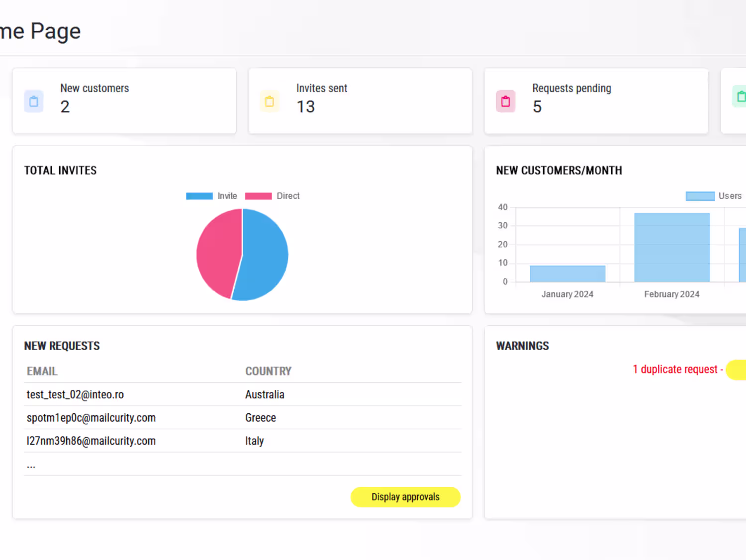
Task: Click the blue New customers clipboard icon
Action: tap(34, 101)
